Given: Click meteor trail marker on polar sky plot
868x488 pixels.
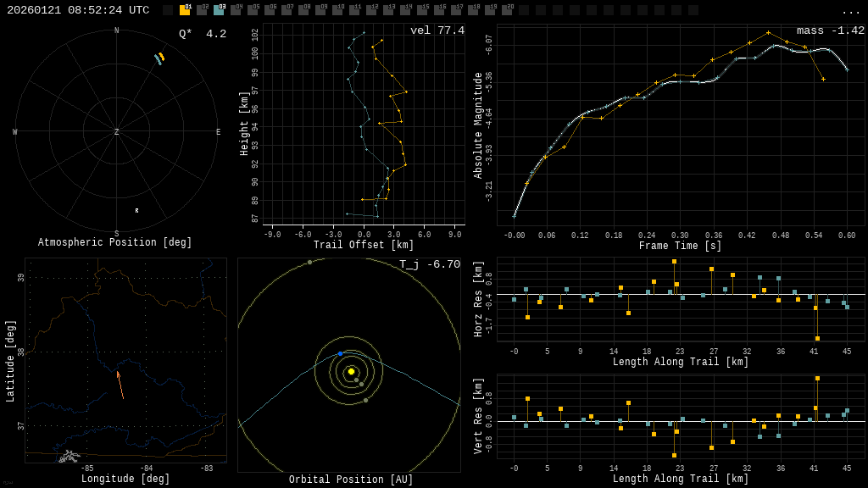Looking at the screenshot, I should point(159,58).
